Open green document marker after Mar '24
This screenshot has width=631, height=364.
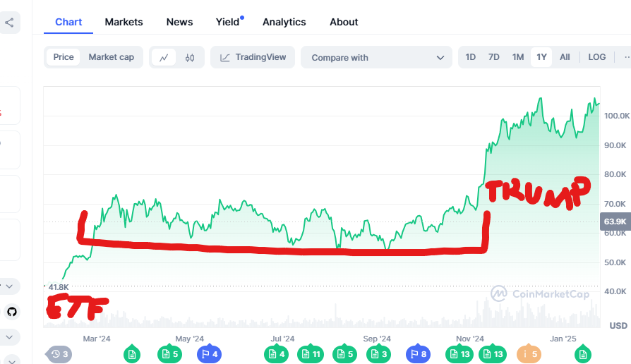coord(131,354)
